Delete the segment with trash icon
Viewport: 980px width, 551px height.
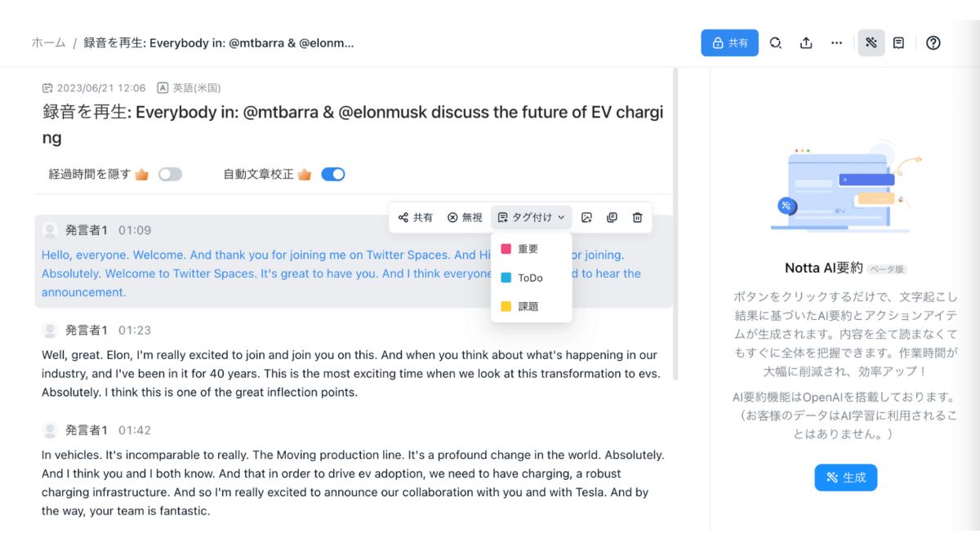tap(637, 217)
